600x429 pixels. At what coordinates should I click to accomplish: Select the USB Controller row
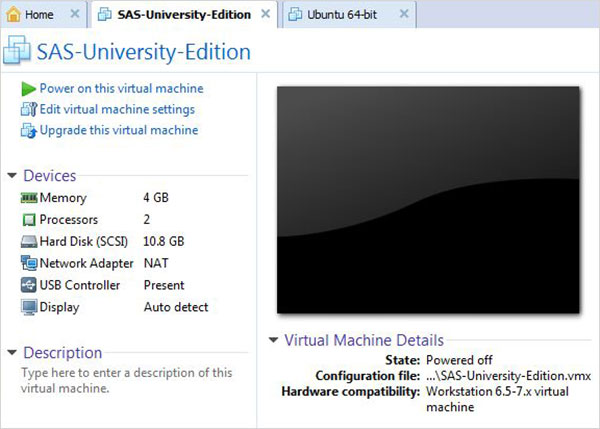[103, 285]
